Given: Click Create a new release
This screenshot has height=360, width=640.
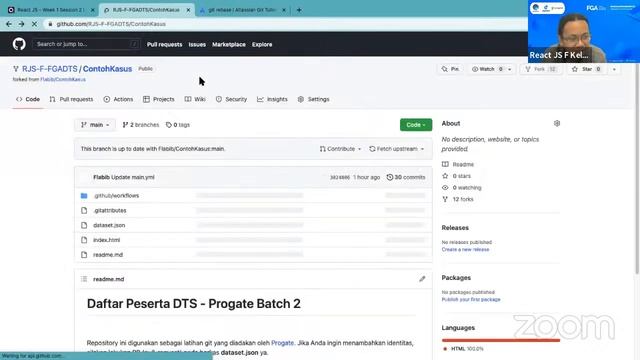Looking at the screenshot, I should pos(465,249).
